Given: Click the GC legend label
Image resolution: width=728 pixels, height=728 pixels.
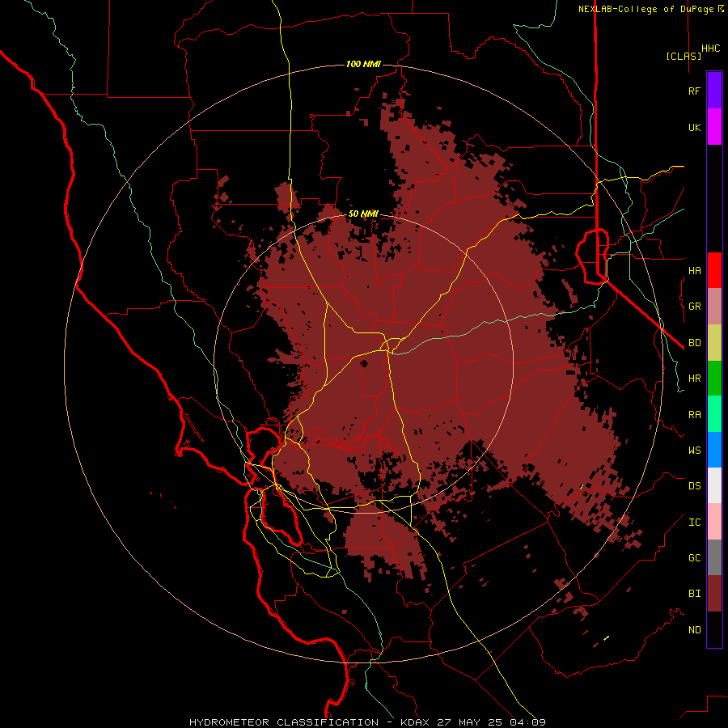Looking at the screenshot, I should tap(694, 557).
